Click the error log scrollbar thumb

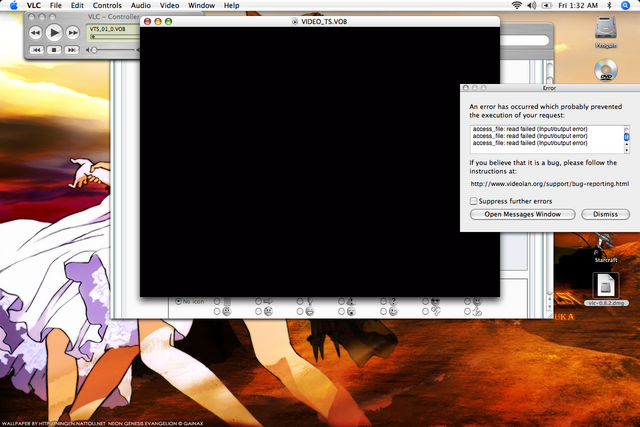point(627,136)
